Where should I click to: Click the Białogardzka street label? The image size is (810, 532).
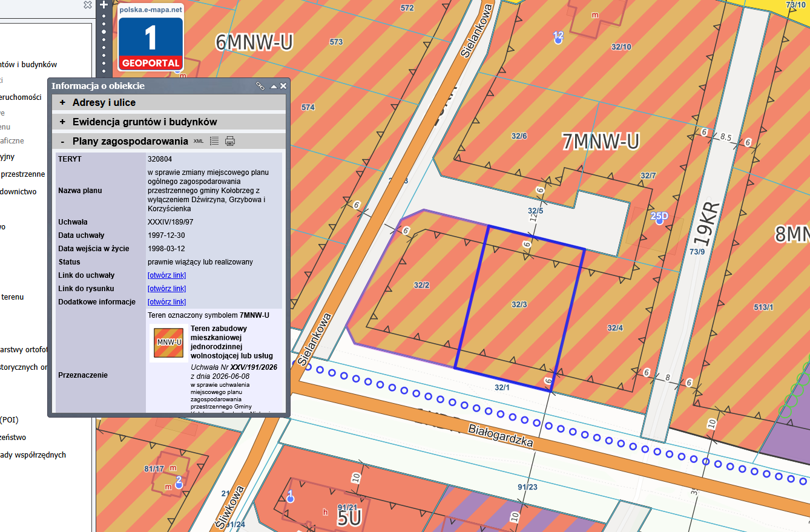point(501,436)
